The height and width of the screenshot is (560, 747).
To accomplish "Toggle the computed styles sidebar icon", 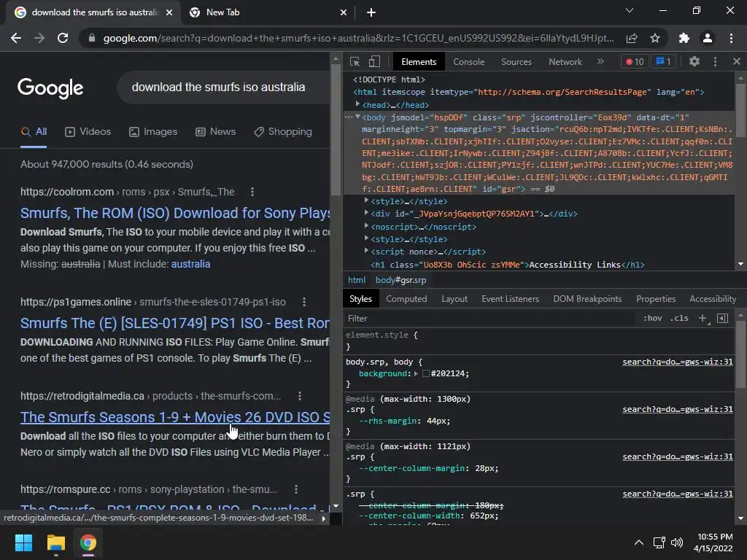I will click(722, 318).
